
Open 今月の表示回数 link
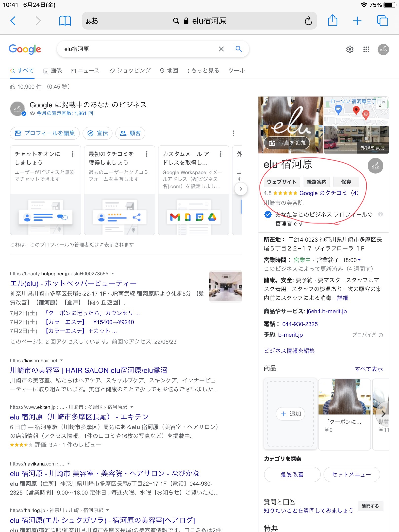pyautogui.click(x=65, y=113)
